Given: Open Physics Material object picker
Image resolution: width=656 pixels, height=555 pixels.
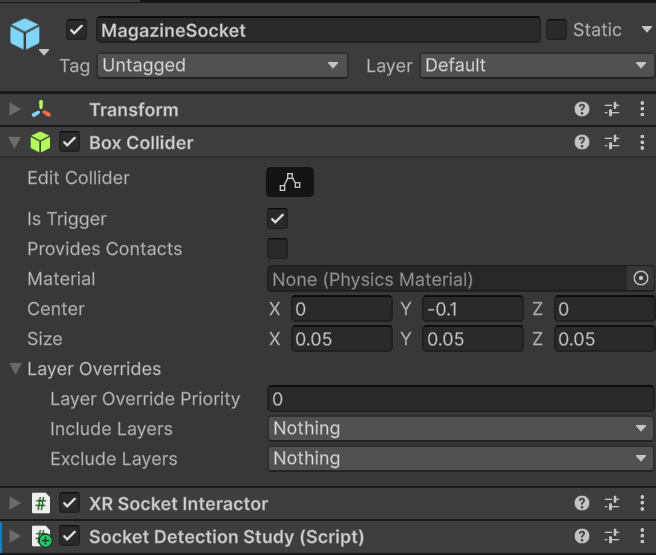Looking at the screenshot, I should [x=641, y=279].
